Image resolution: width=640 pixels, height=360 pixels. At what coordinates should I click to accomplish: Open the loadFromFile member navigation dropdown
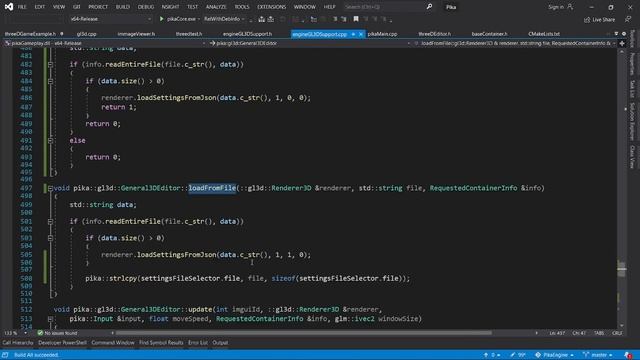click(516, 43)
